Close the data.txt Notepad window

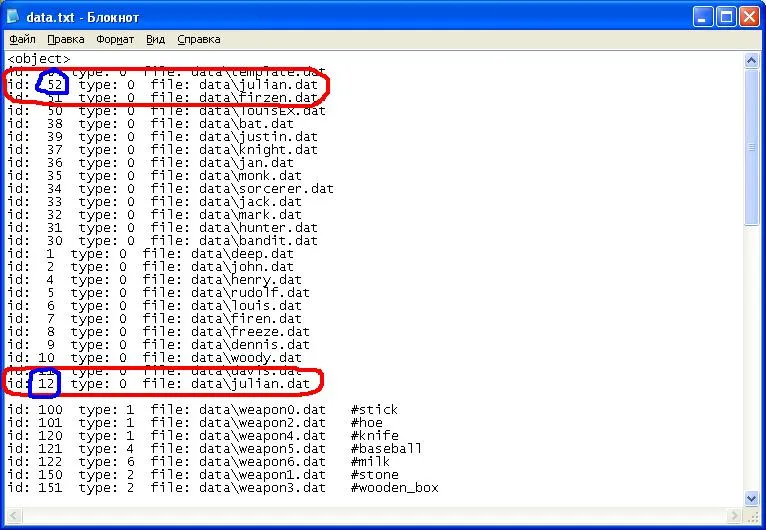pos(749,18)
